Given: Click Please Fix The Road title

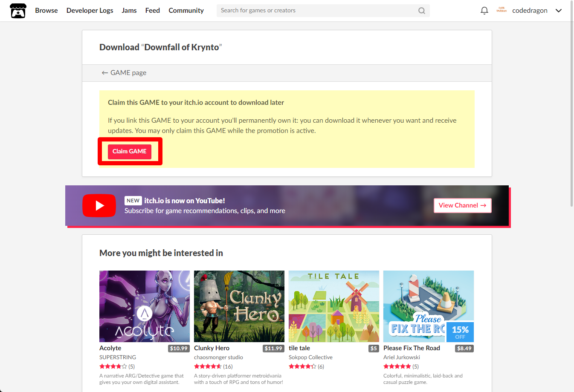Looking at the screenshot, I should click(x=412, y=348).
